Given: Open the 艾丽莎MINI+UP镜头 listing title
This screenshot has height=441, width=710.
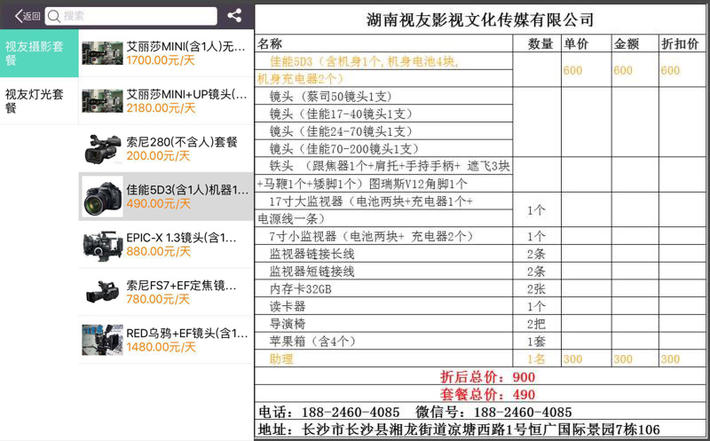Looking at the screenshot, I should click(x=186, y=94).
